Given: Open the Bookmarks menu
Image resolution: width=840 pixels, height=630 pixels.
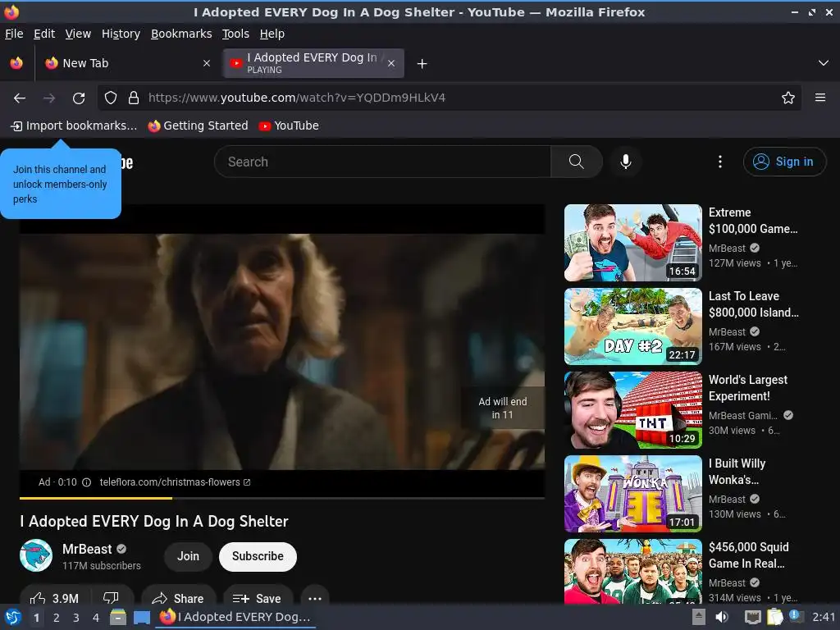Looking at the screenshot, I should (181, 34).
